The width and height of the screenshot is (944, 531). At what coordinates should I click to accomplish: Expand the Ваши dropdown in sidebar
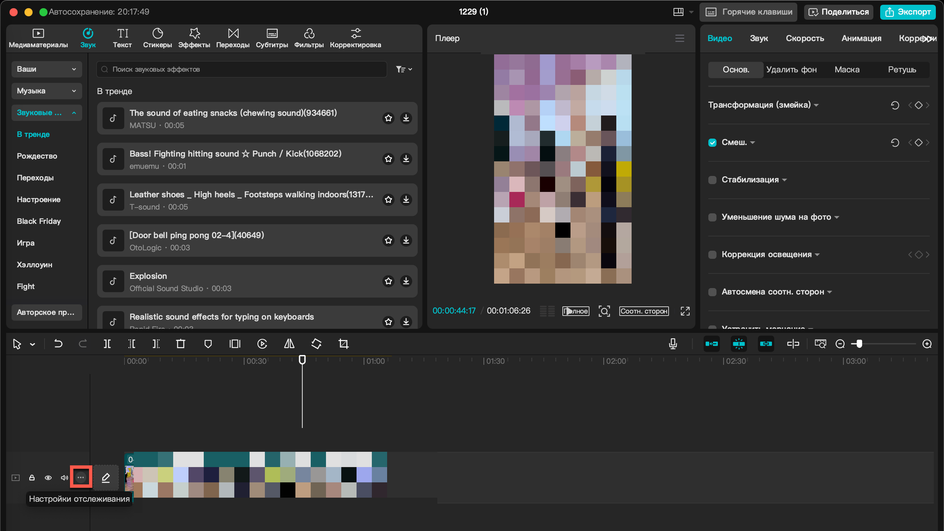46,69
